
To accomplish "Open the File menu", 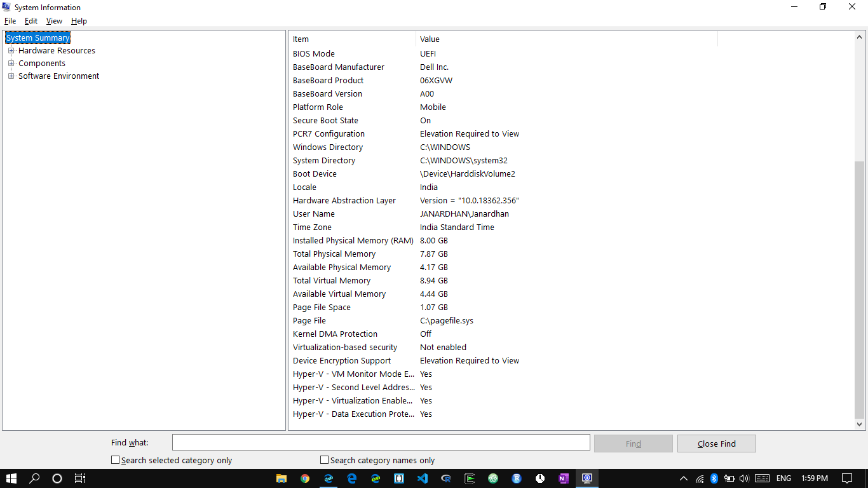I will [10, 21].
